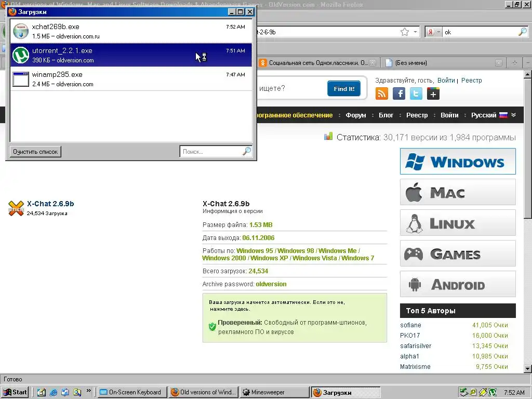The width and height of the screenshot is (532, 399).
Task: Click the Windows Start button
Action: (15, 392)
